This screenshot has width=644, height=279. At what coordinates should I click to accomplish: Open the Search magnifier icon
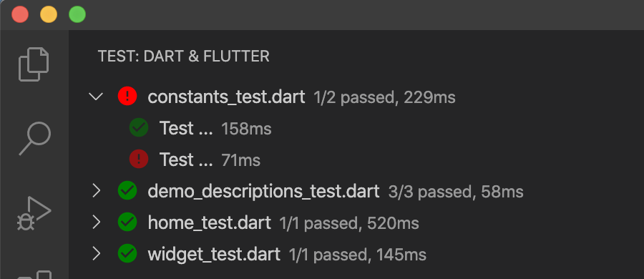tap(35, 139)
